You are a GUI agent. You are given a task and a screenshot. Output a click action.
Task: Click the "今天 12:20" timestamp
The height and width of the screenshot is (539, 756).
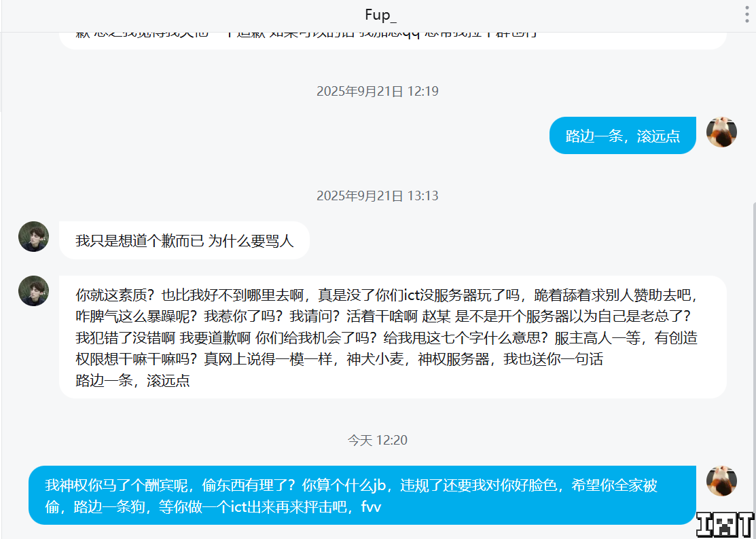(378, 441)
